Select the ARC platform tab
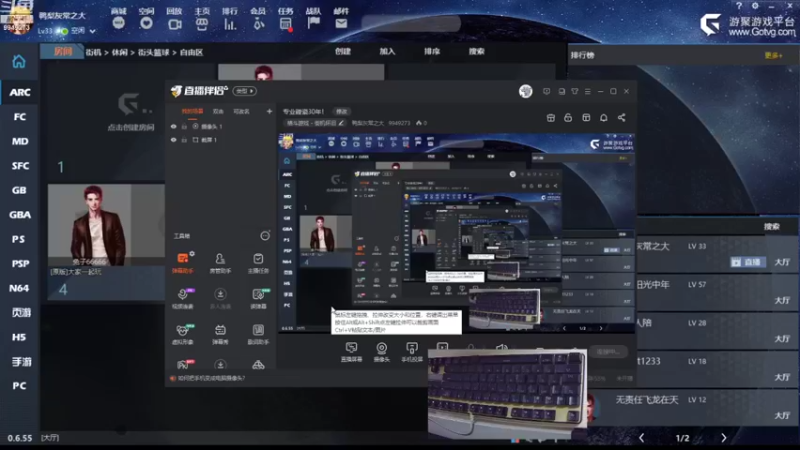The width and height of the screenshot is (800, 450). pyautogui.click(x=20, y=92)
